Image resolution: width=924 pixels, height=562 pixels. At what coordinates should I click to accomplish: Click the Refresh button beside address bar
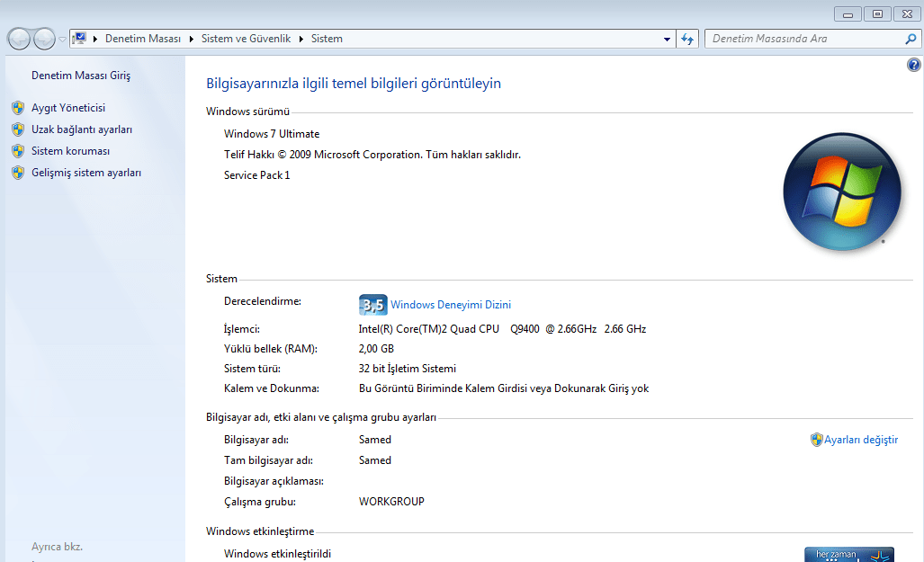pyautogui.click(x=687, y=39)
